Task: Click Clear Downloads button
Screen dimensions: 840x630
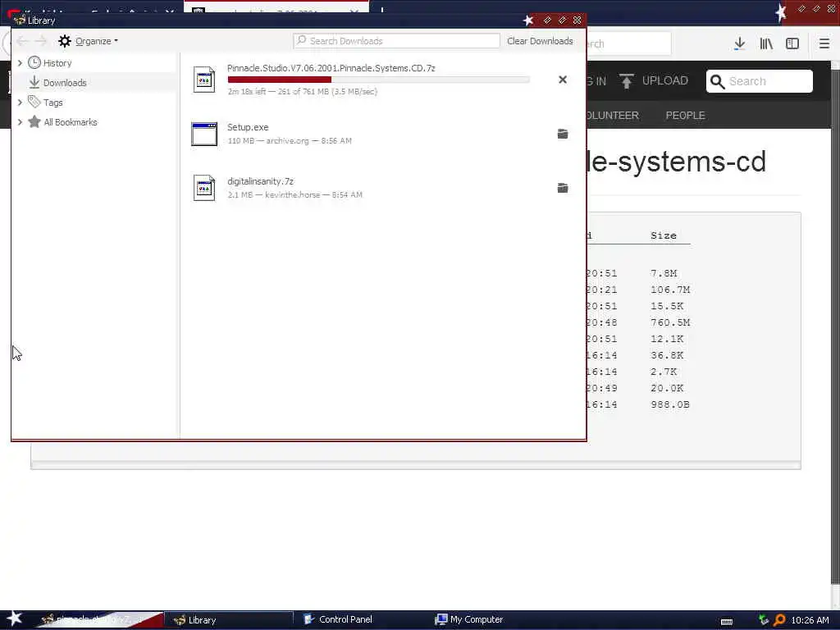Action: pyautogui.click(x=540, y=41)
